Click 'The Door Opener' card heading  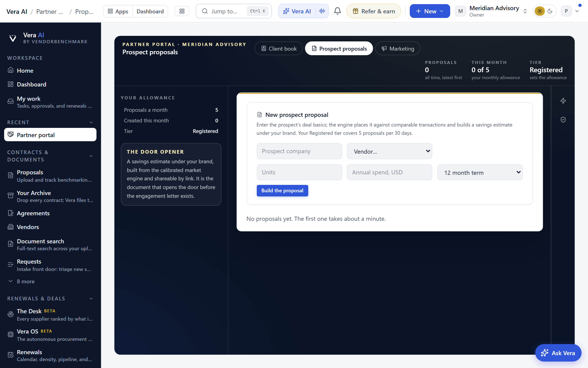point(155,152)
